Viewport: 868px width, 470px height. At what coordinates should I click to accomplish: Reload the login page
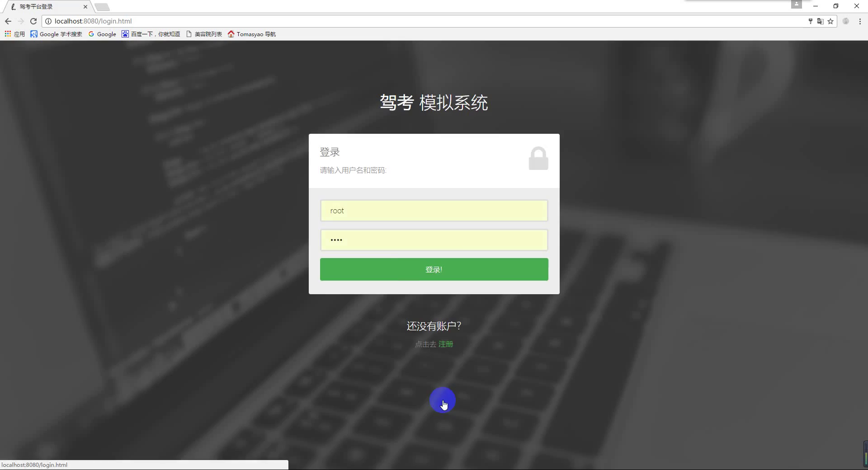pyautogui.click(x=33, y=21)
